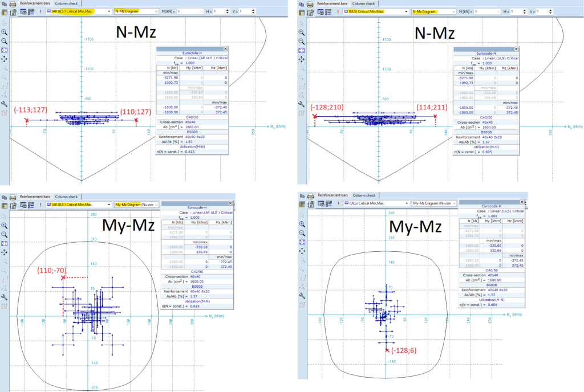584x392 pixels.
Task: Open wrench settings in ULS N-Mz panel
Action: (x=302, y=104)
